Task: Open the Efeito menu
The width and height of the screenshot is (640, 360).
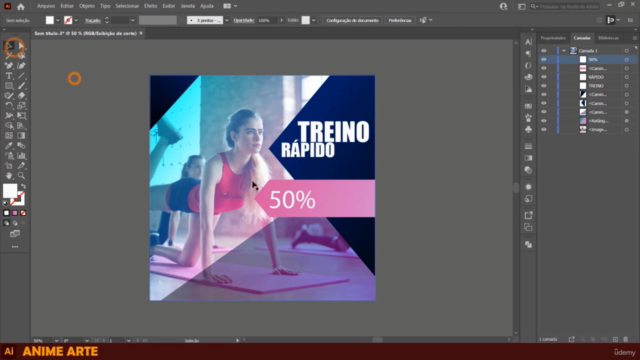Action: tap(150, 6)
